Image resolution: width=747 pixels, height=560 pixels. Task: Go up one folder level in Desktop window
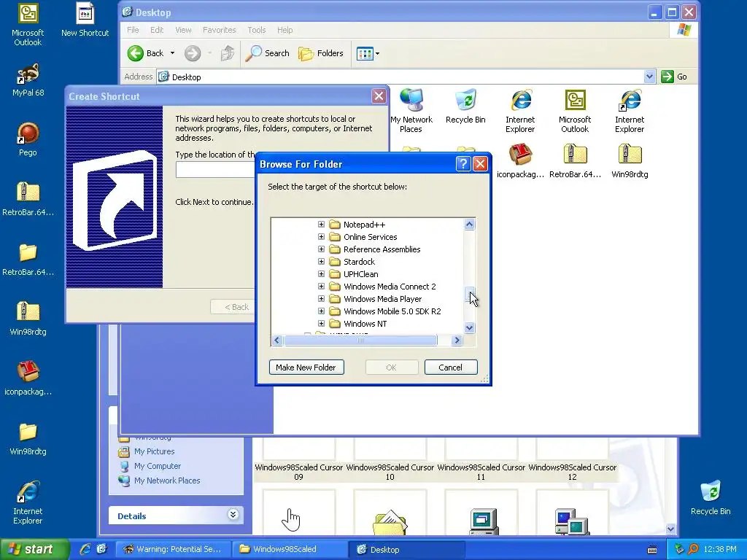(x=228, y=53)
